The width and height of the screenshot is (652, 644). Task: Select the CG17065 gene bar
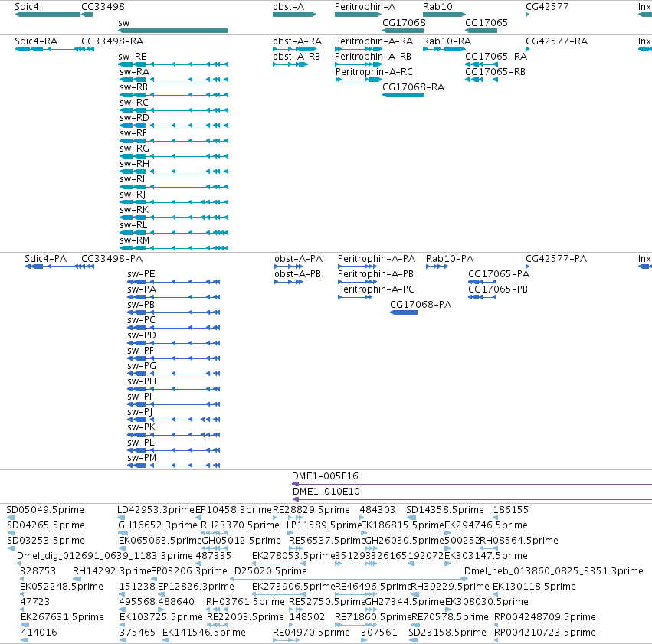coord(481,31)
